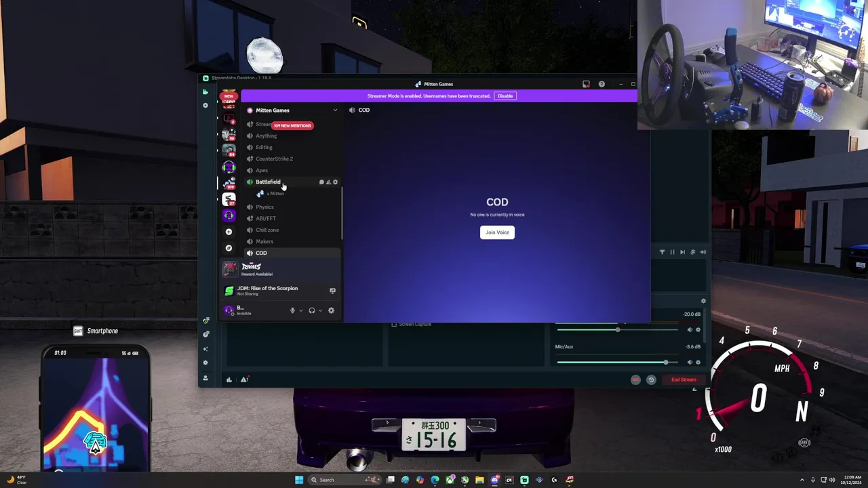Image resolution: width=868 pixels, height=488 pixels.
Task: Select the server icon with 109 badge
Action: coord(229,183)
